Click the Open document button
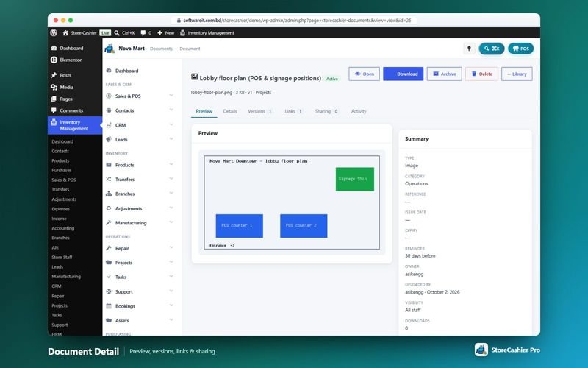Screen dimensions: 588x368 tap(364, 74)
